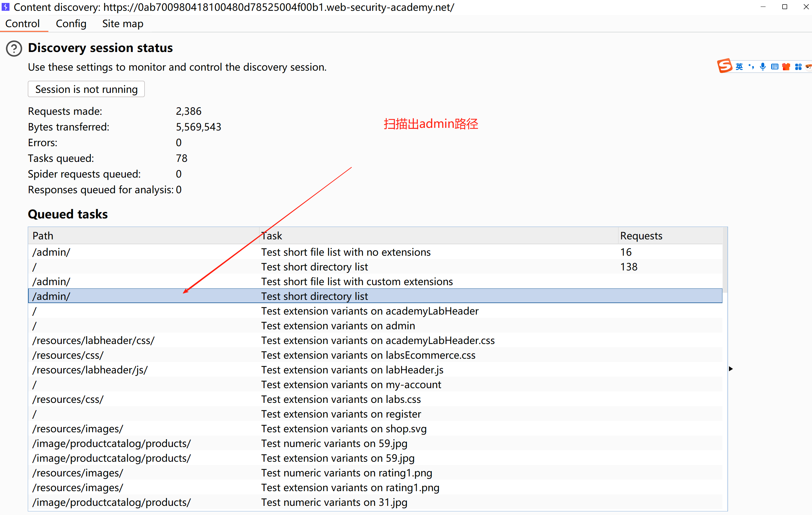Select the /admin/ custom extensions task row
Image resolution: width=812 pixels, height=515 pixels.
coord(356,281)
